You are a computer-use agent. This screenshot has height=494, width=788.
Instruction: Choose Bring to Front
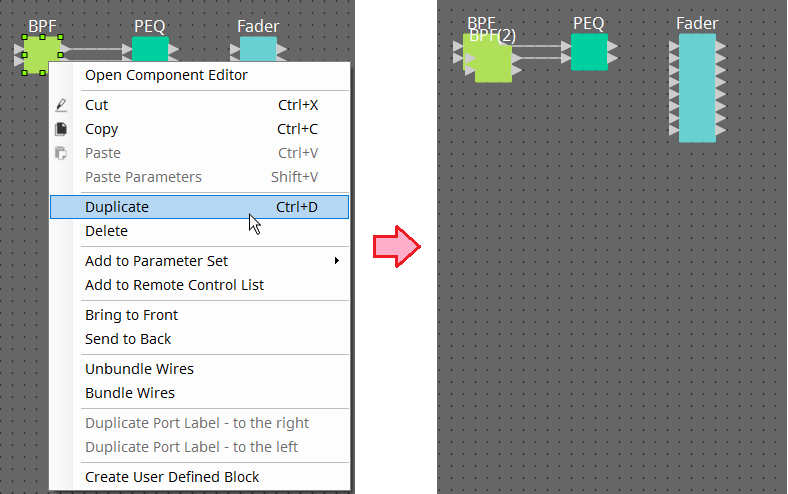point(131,315)
